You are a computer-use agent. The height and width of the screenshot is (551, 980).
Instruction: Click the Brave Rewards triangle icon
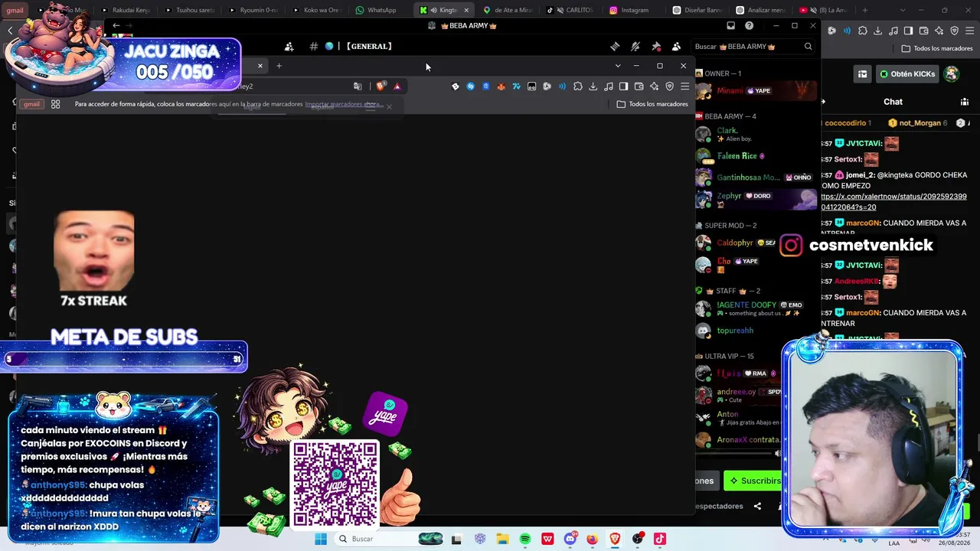pyautogui.click(x=397, y=86)
